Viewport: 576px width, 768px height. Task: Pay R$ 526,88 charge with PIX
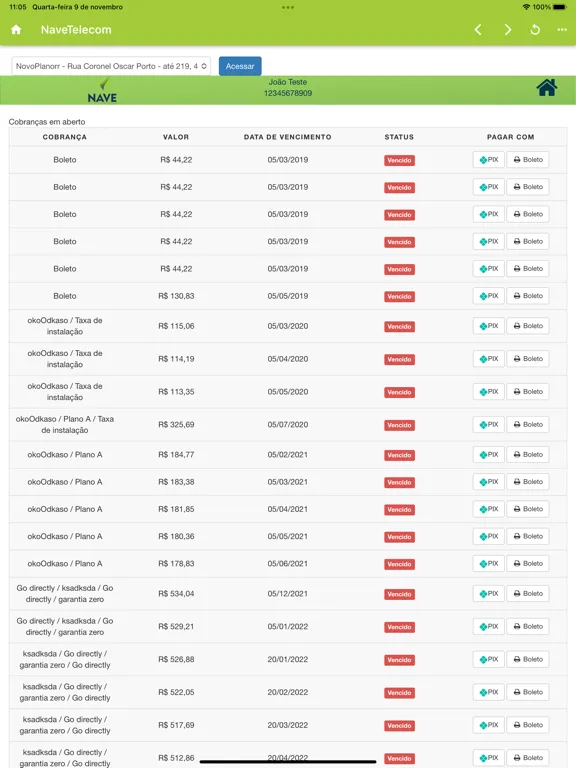[x=488, y=659]
